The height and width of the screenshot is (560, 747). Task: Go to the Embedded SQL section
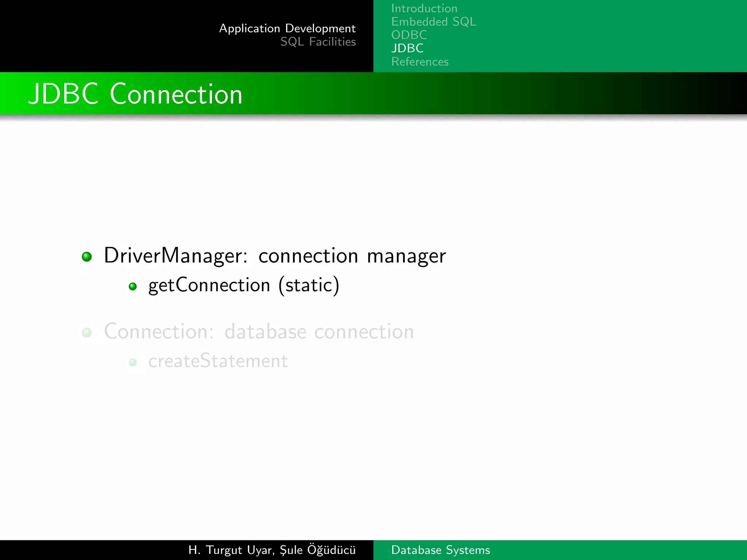tap(433, 22)
